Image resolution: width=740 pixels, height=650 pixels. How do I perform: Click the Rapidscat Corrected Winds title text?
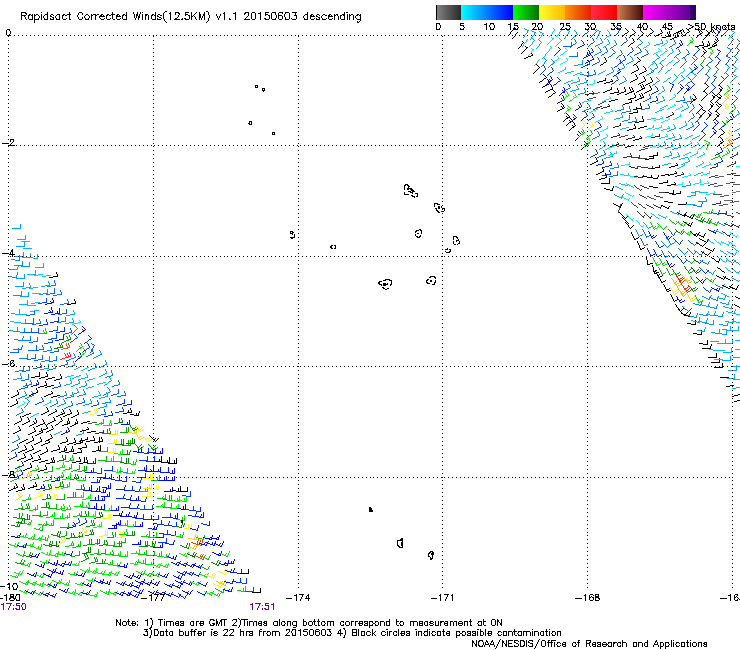(x=191, y=17)
